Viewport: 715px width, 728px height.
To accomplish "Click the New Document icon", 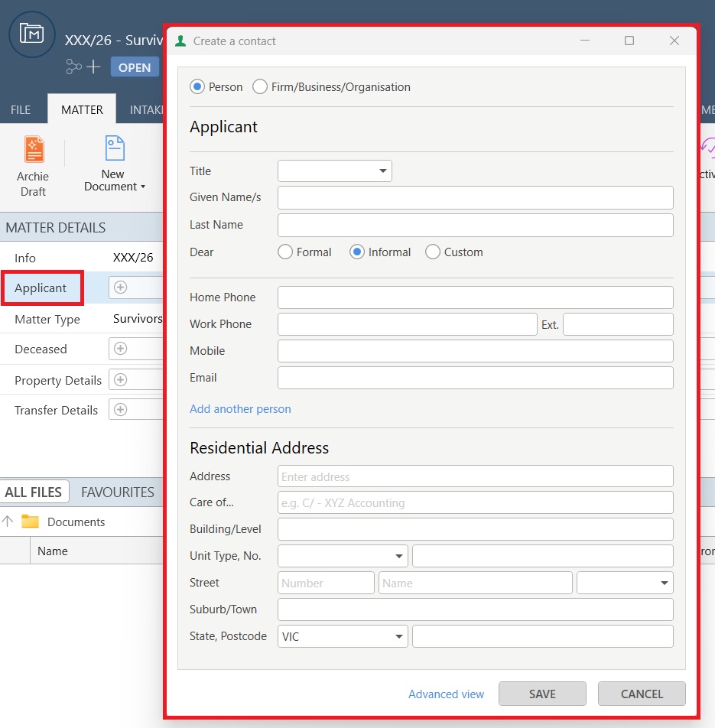I will click(114, 148).
